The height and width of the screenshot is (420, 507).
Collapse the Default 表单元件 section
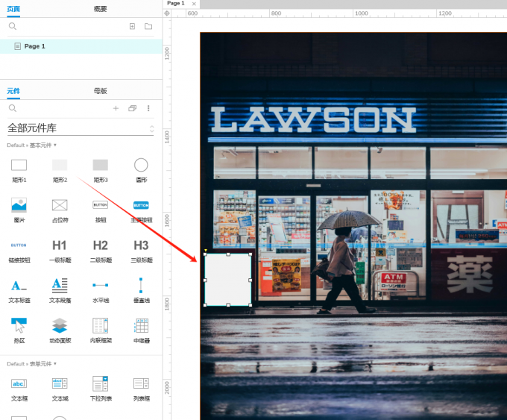pyautogui.click(x=31, y=364)
